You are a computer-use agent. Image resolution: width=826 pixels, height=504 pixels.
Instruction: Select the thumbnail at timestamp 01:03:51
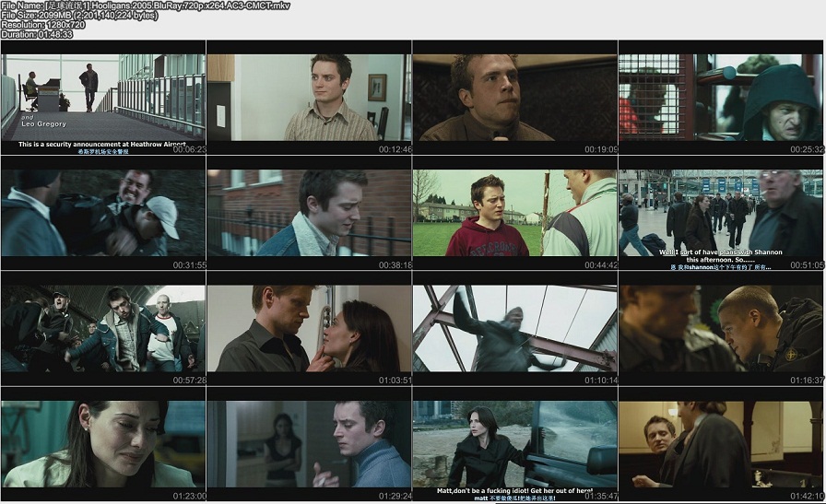click(309, 328)
